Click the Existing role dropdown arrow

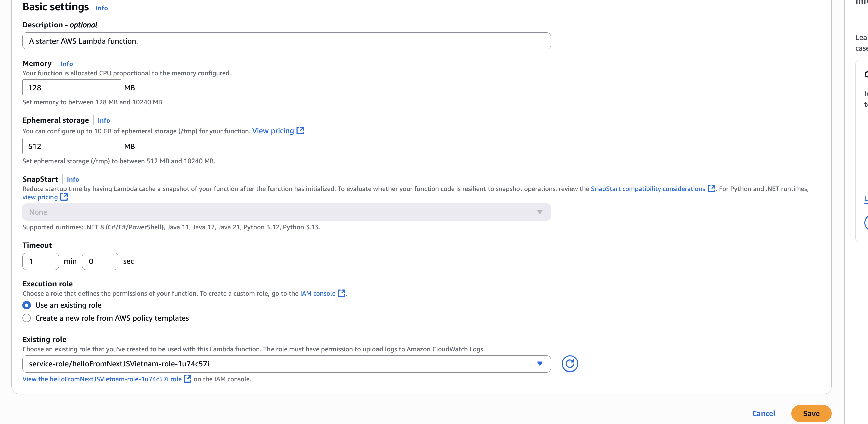(x=539, y=364)
